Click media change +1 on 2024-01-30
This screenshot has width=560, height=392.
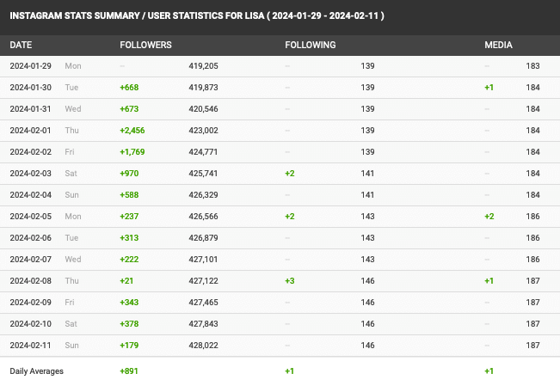click(489, 88)
